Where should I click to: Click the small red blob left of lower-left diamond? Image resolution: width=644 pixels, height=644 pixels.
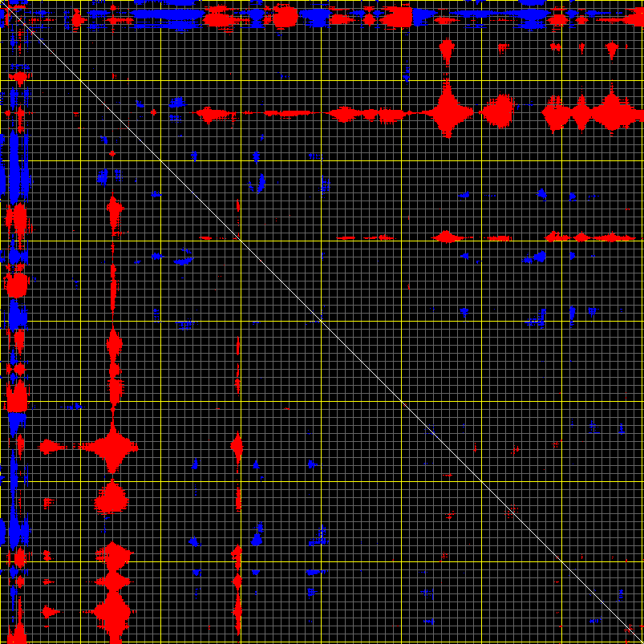(x=50, y=447)
